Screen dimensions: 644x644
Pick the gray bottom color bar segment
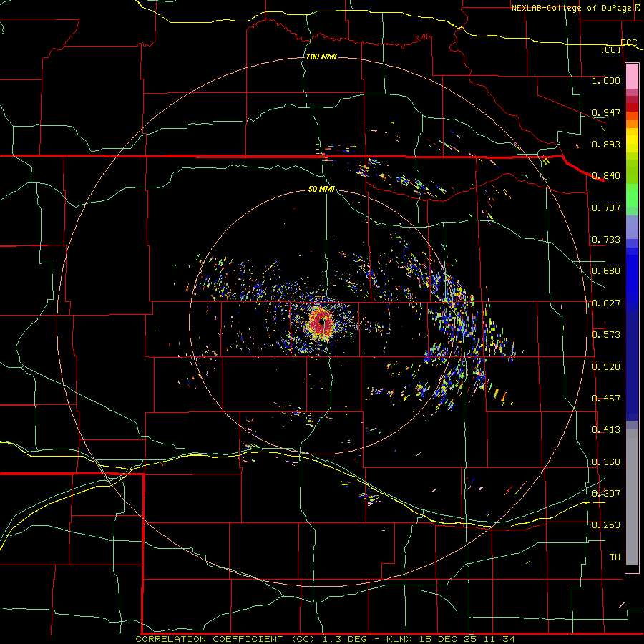pos(632,497)
